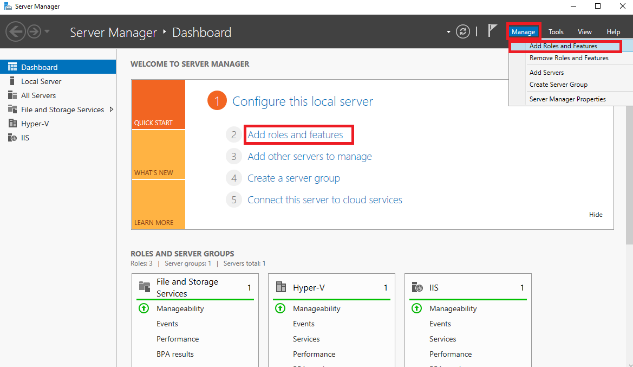Click the Hyper-V Manageability green status icon
633x367 pixels.
coord(280,308)
